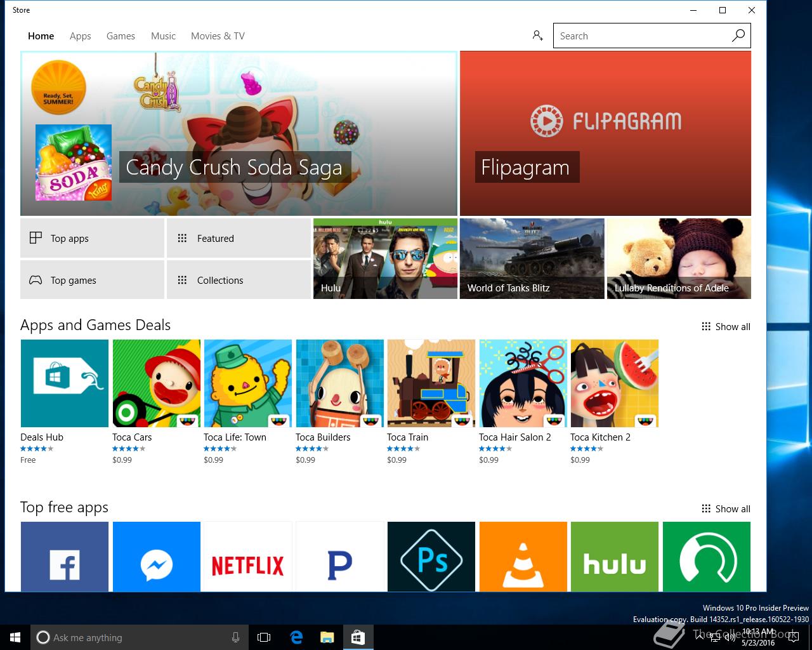Show all Apps and Games Deals

tap(726, 326)
